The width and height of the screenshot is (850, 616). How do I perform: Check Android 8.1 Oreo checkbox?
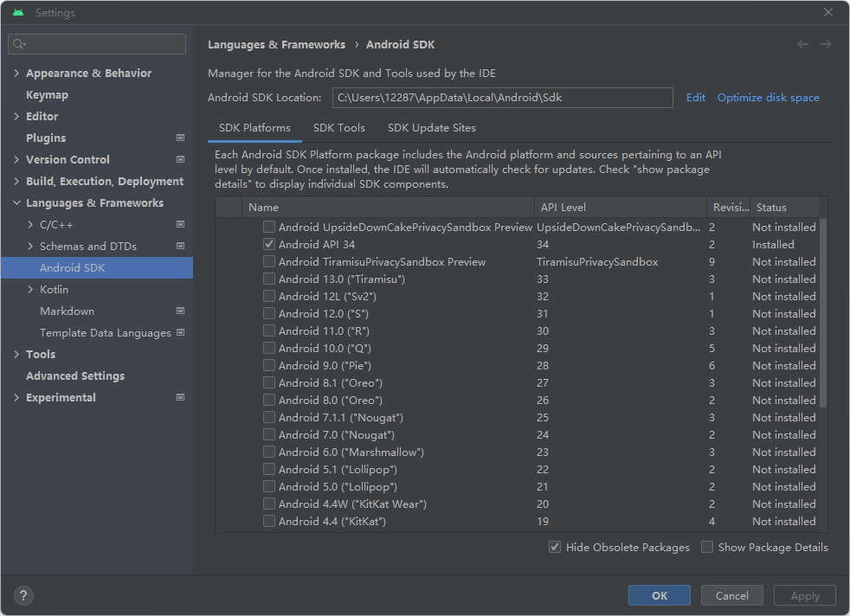click(269, 382)
